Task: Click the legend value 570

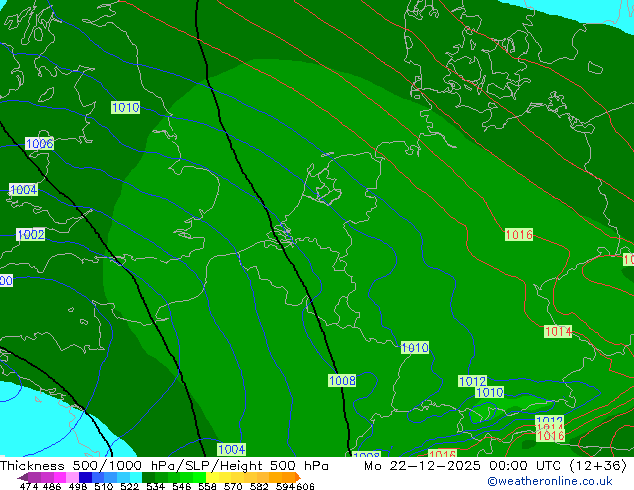Action: 233,486
